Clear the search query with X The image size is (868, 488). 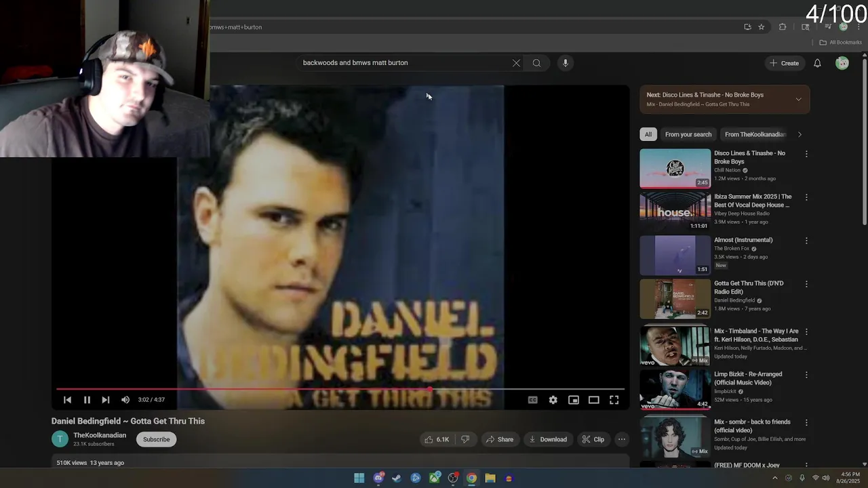516,63
